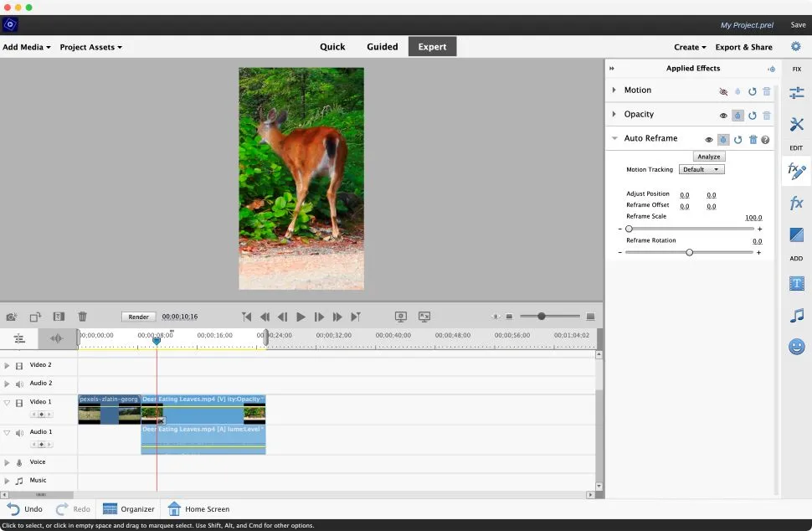
Task: Open the Motion Tracking Default dropdown
Action: click(x=702, y=169)
